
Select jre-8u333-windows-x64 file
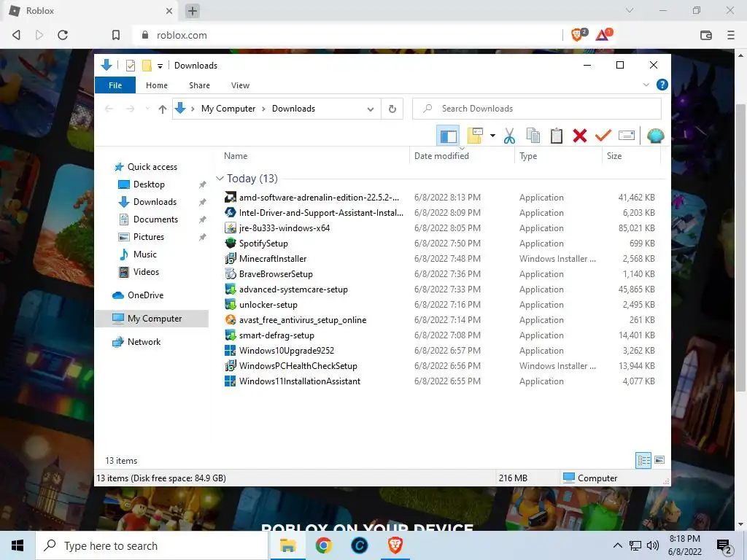(x=284, y=227)
